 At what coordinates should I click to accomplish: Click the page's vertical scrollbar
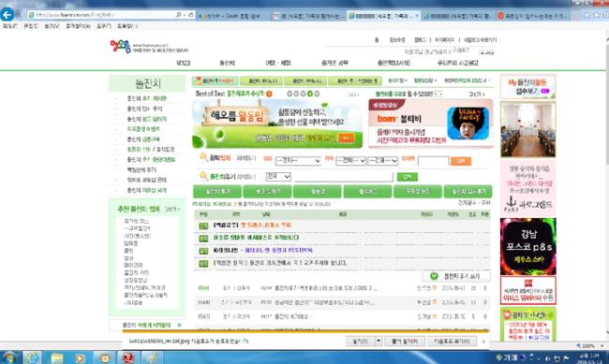coord(606,186)
